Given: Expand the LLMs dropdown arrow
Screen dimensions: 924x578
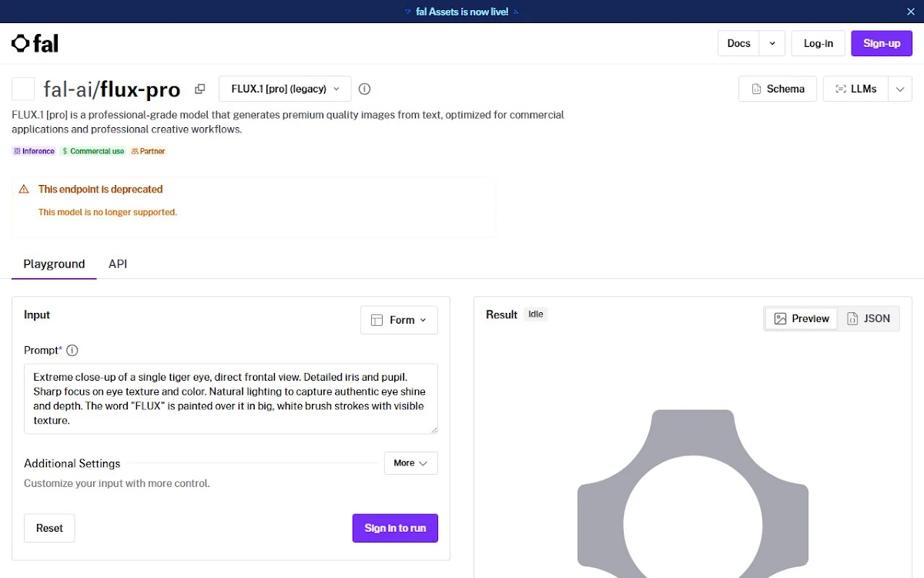Looking at the screenshot, I should [x=900, y=89].
